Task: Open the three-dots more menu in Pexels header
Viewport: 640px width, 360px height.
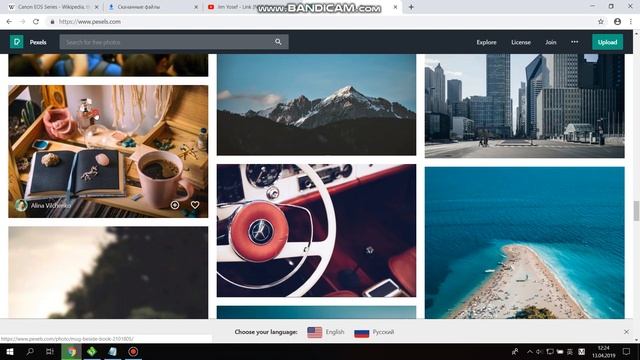Action: point(574,42)
